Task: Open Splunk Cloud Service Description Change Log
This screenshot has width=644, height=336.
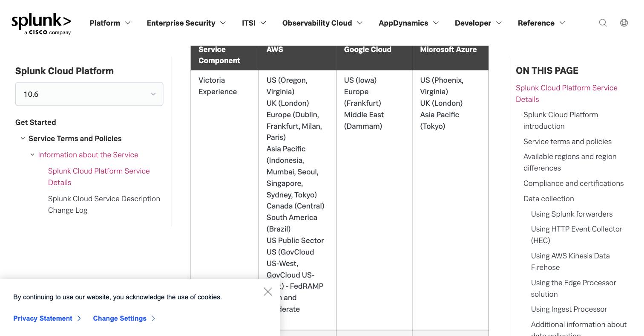Action: point(104,204)
